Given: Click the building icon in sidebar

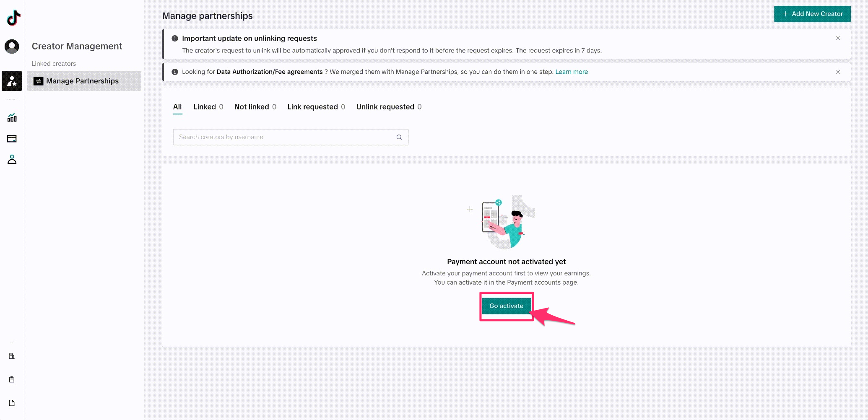Looking at the screenshot, I should pyautogui.click(x=12, y=356).
